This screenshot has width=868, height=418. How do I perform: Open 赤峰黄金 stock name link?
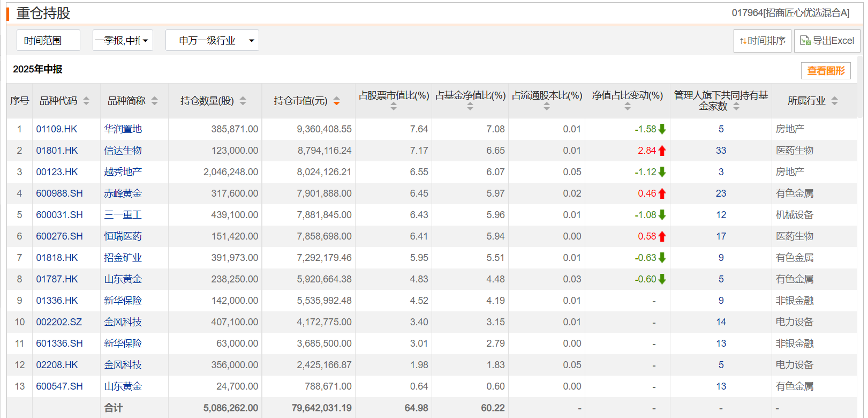click(123, 193)
